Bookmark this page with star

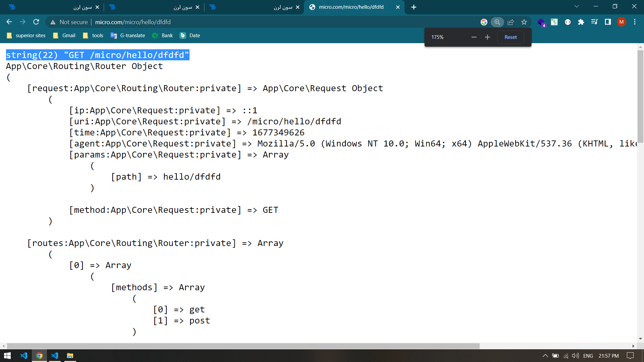524,22
